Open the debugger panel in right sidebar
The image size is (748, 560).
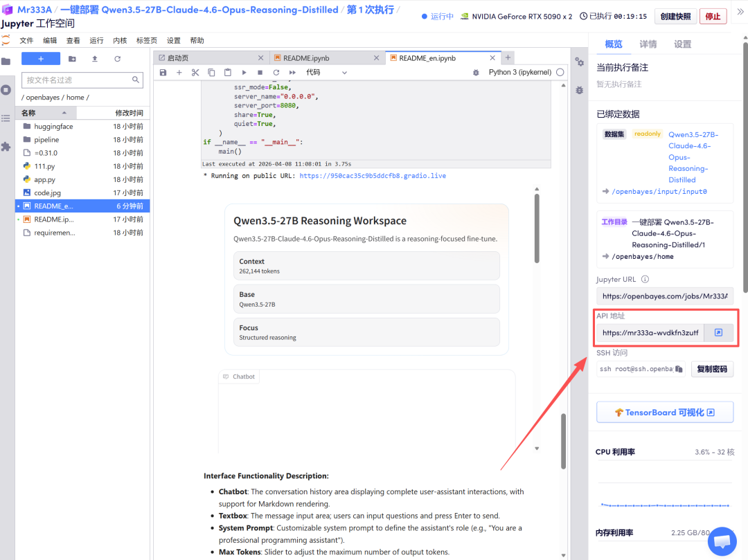(580, 90)
